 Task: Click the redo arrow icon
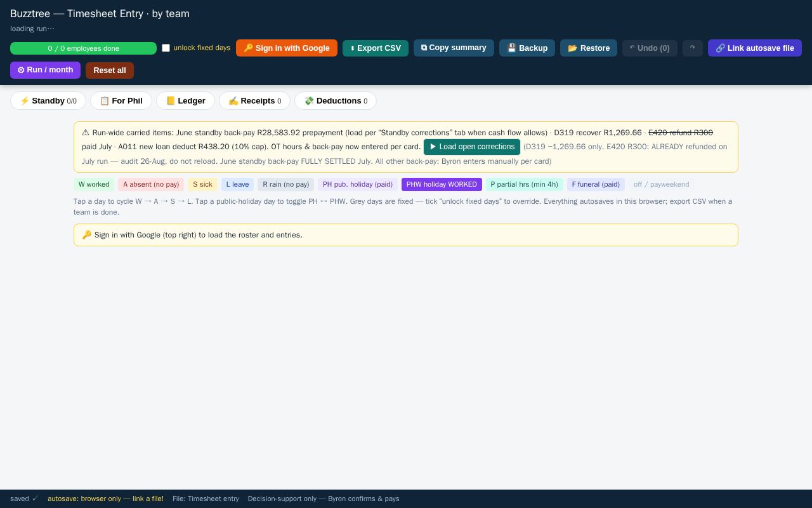pos(693,48)
